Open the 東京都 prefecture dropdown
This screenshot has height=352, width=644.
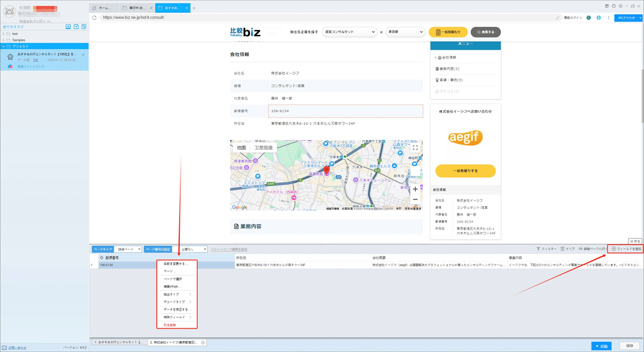coord(405,32)
